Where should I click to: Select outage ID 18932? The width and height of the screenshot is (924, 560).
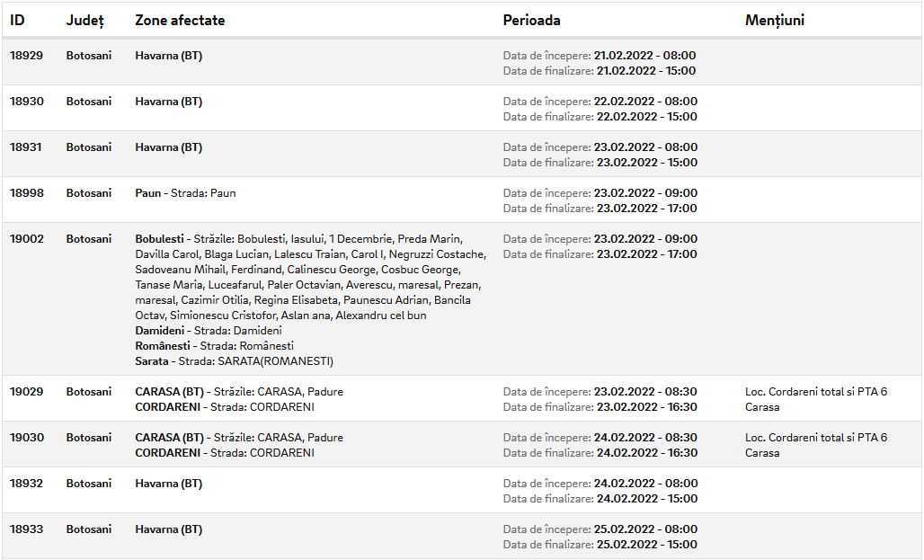(x=27, y=484)
